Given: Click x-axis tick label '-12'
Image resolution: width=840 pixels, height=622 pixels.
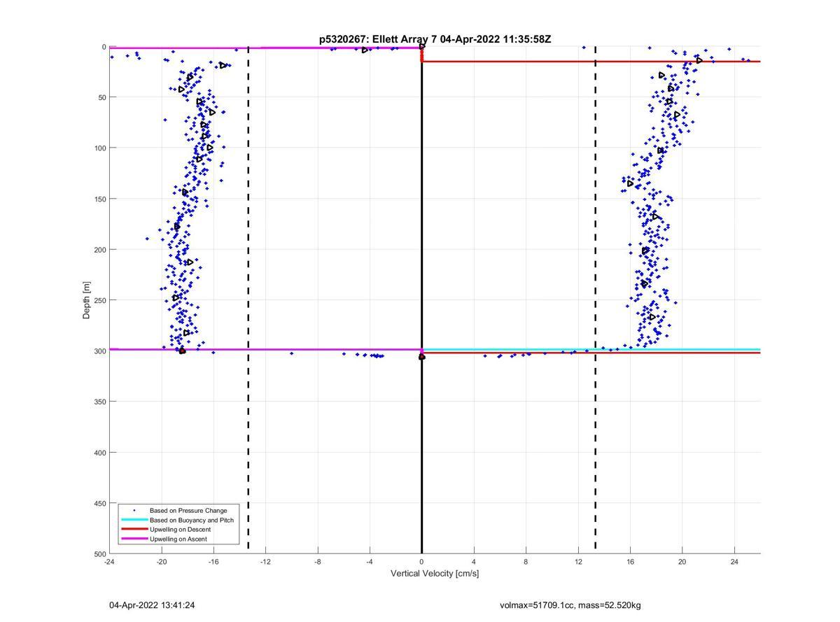Looking at the screenshot, I should coord(265,562).
